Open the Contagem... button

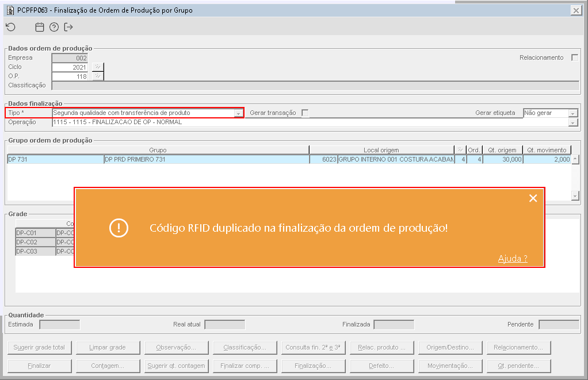coord(108,366)
